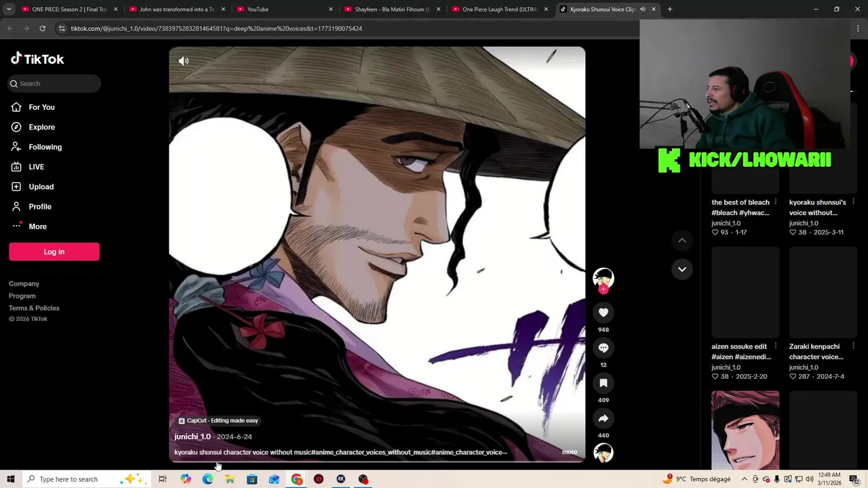This screenshot has width=868, height=488.
Task: Open 'the best of bleach' video title
Action: pos(741,207)
